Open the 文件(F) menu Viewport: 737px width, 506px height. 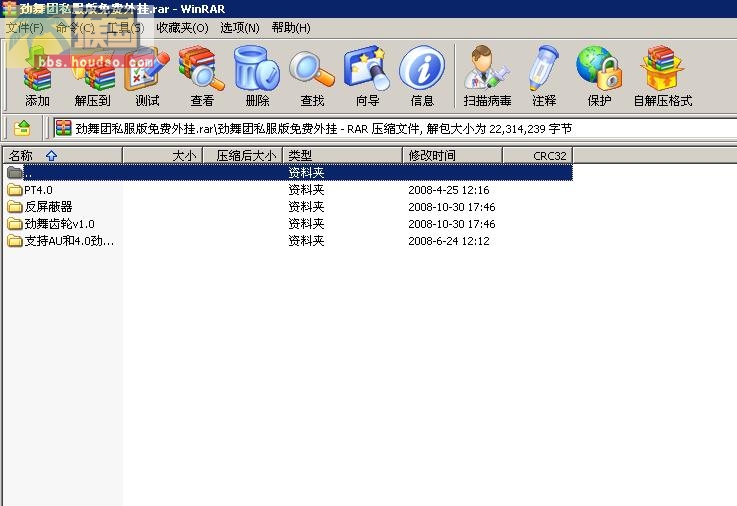pyautogui.click(x=25, y=28)
